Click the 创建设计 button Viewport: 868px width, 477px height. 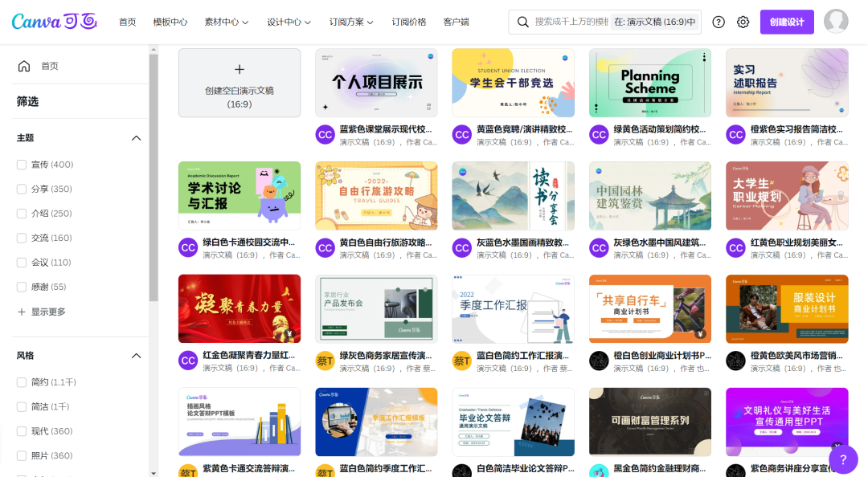tap(787, 22)
